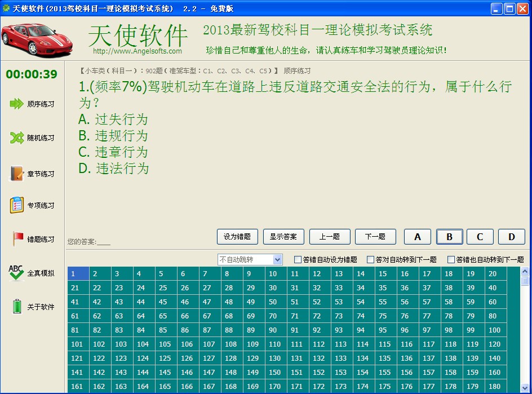The image size is (532, 394).
Task: Enable 答错也自动转到下一题 checkbox
Action: click(451, 260)
